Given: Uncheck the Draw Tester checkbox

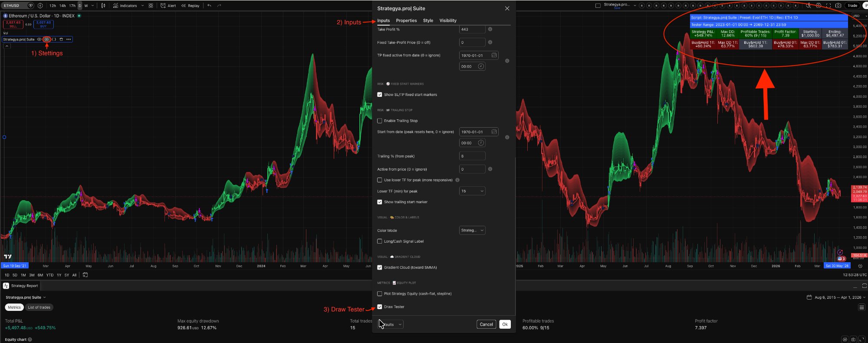Looking at the screenshot, I should tap(380, 307).
